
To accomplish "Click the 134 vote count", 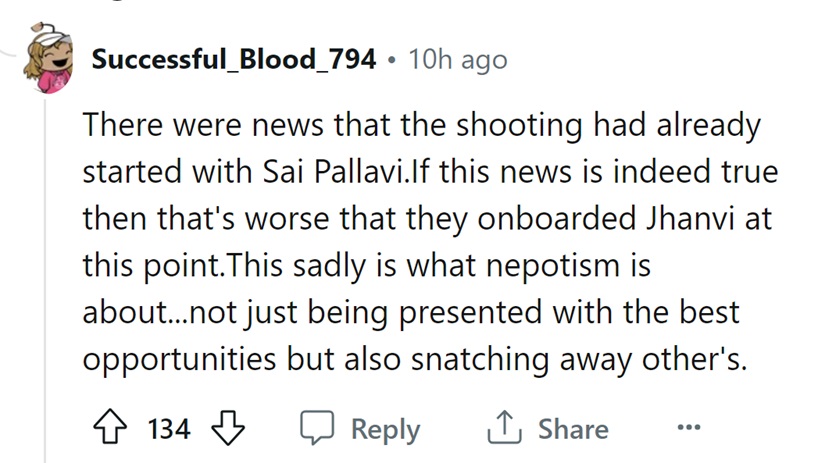I will point(168,429).
